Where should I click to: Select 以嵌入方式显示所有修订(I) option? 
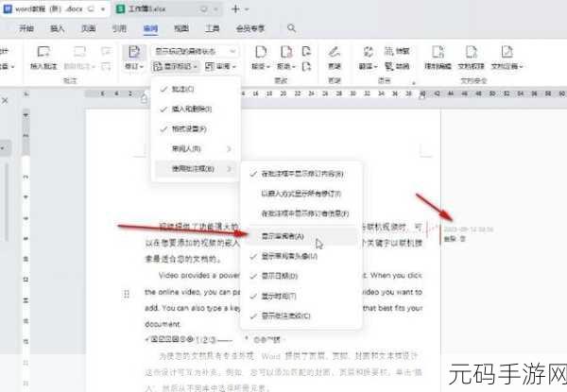pos(301,194)
